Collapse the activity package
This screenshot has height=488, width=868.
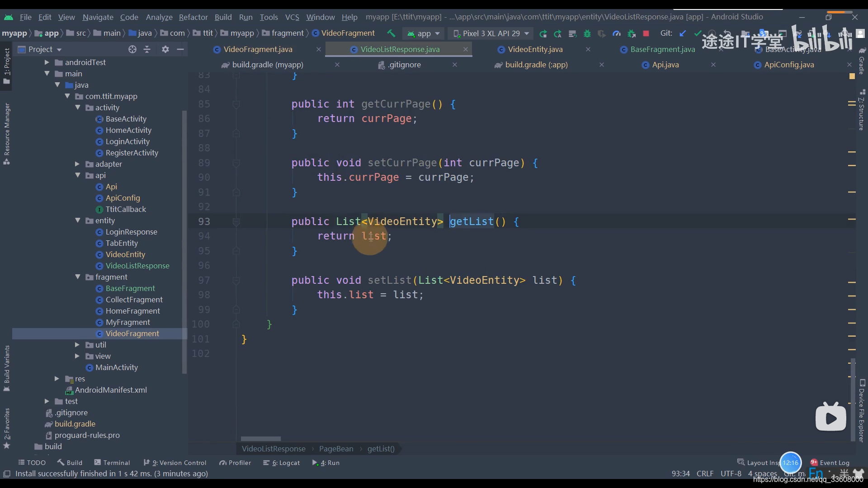pos(78,108)
